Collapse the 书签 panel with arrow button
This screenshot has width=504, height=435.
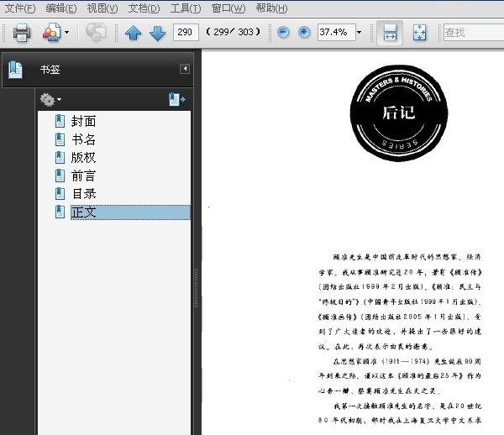pos(185,69)
